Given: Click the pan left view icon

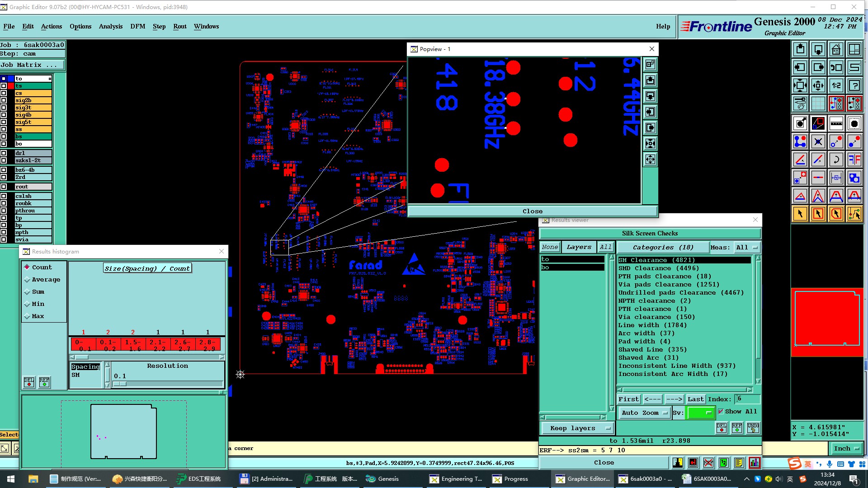Looking at the screenshot, I should click(800, 67).
